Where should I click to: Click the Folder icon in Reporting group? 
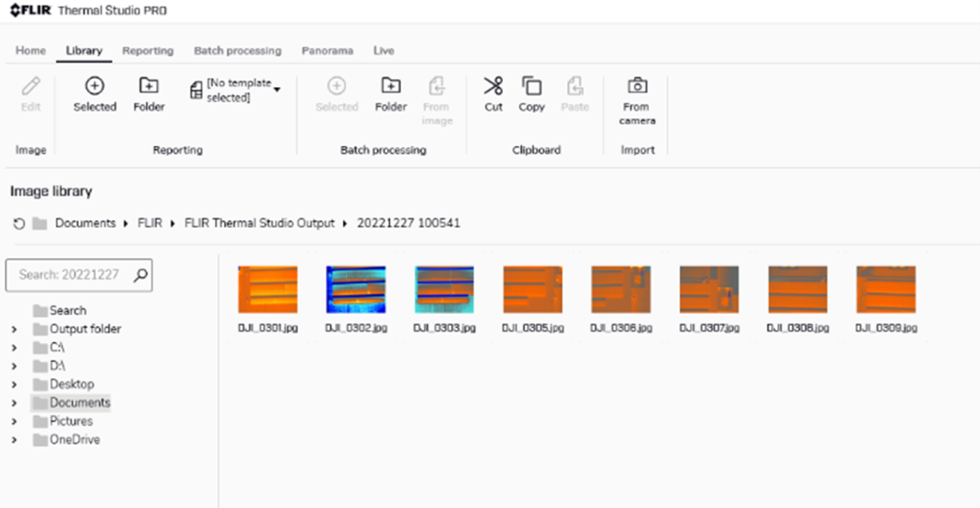click(149, 87)
